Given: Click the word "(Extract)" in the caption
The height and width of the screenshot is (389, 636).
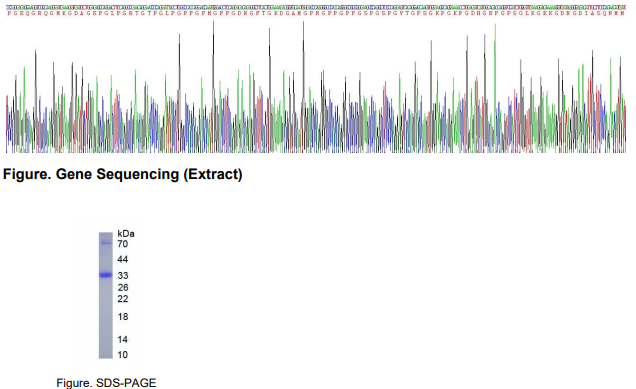Looking at the screenshot, I should tap(213, 174).
